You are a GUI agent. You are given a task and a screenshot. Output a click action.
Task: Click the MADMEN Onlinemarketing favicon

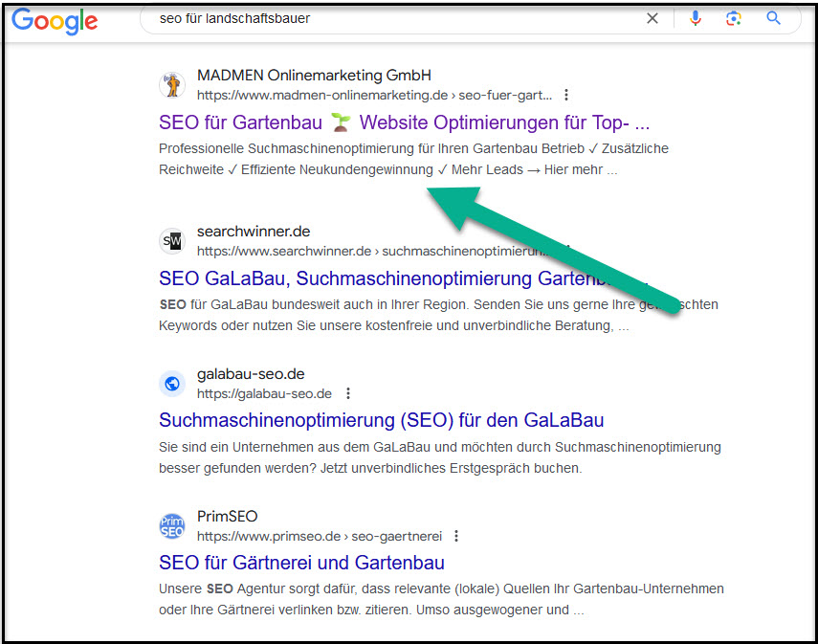click(172, 85)
